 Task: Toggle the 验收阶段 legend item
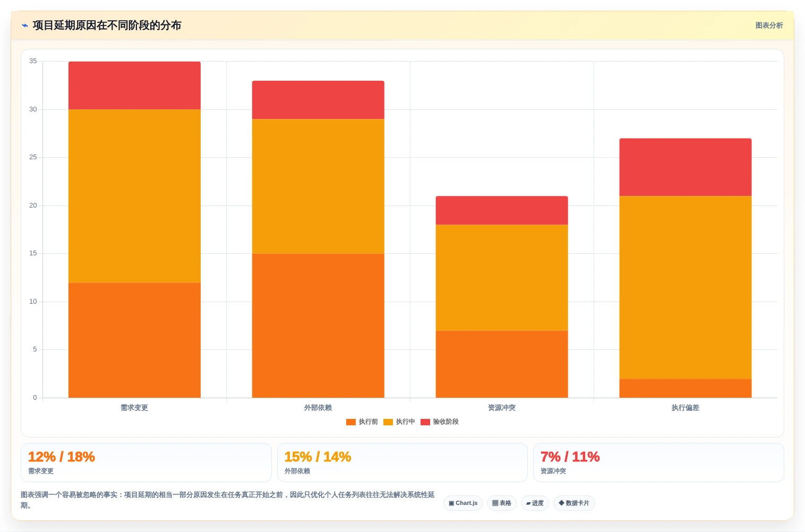440,422
